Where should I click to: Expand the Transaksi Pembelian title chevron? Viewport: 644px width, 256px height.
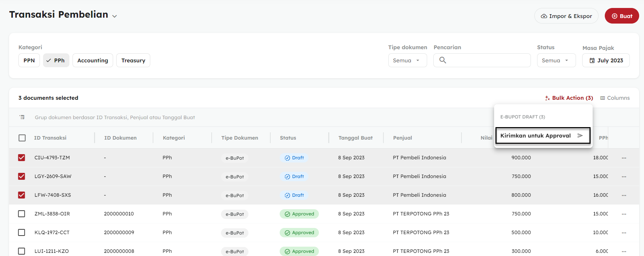[x=115, y=16]
